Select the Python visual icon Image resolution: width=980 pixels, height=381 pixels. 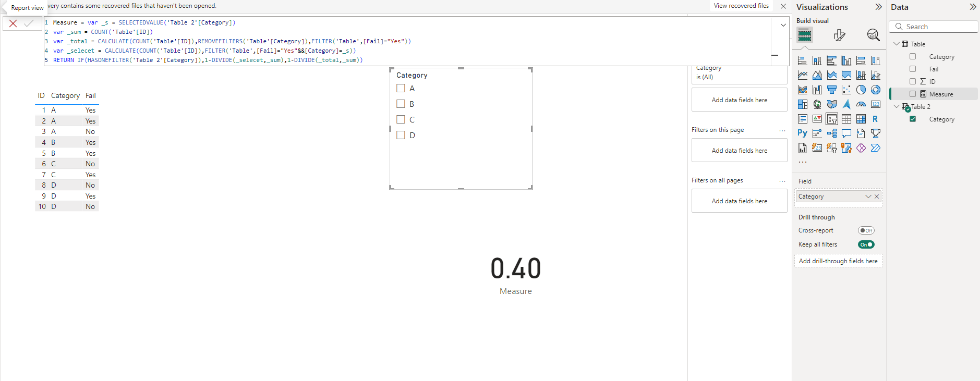(803, 133)
